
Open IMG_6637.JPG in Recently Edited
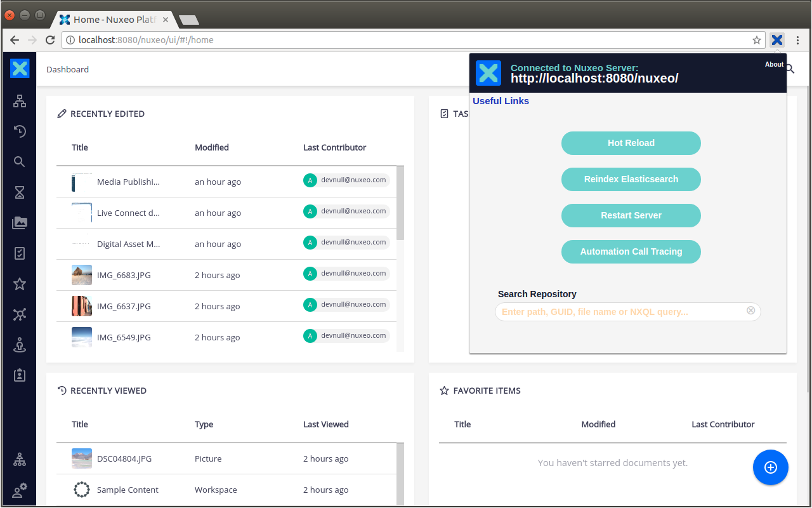click(x=226, y=306)
